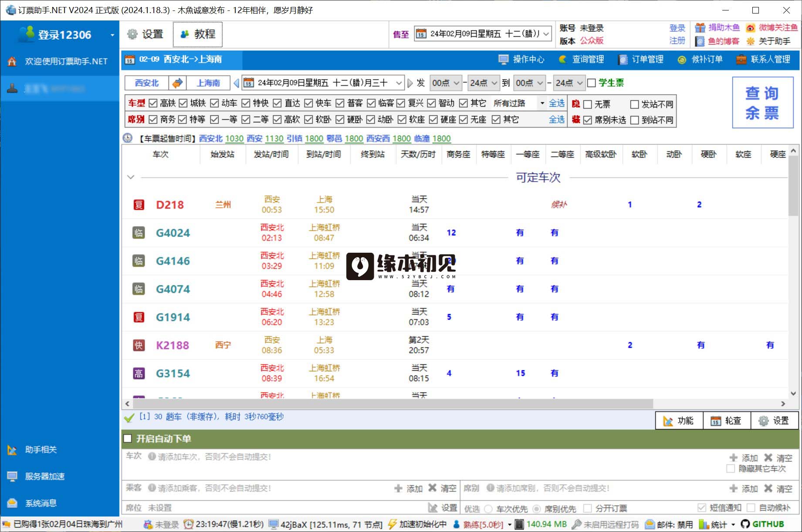Viewport: 802px width, 532px height.
Task: Open the 教程 tutorial button
Action: click(x=198, y=34)
